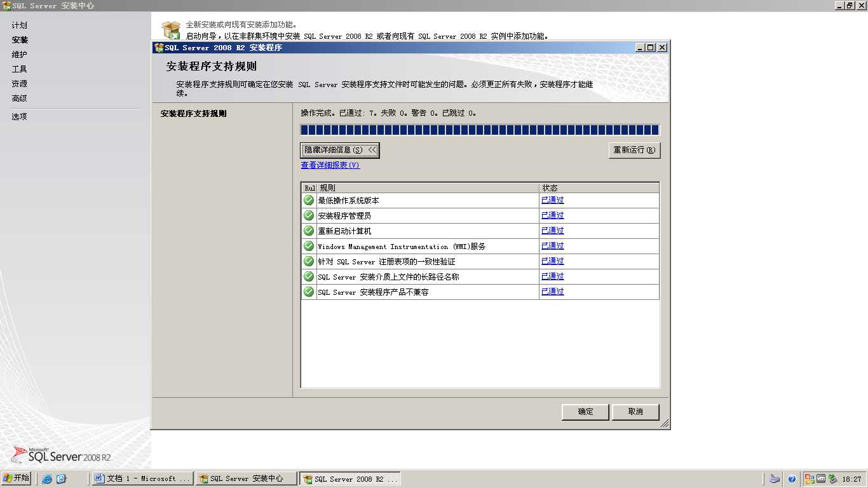Click the 操作完成 summary status text

(388, 113)
